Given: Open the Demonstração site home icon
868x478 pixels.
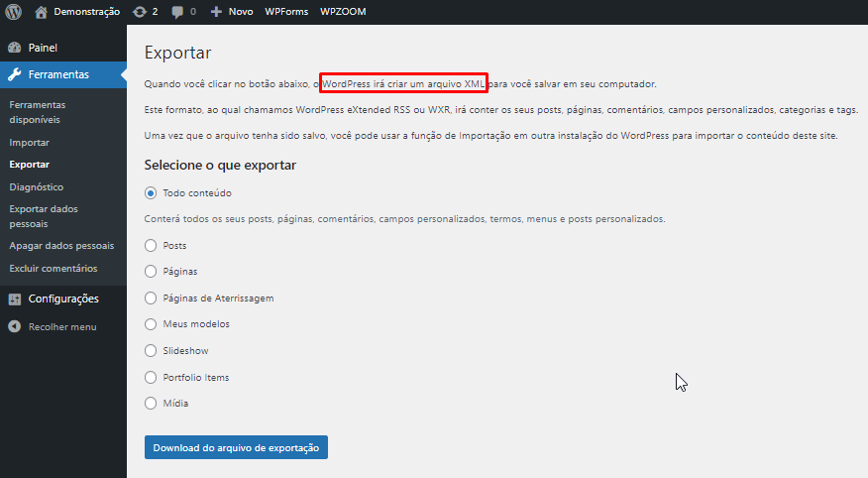Looking at the screenshot, I should pyautogui.click(x=41, y=12).
